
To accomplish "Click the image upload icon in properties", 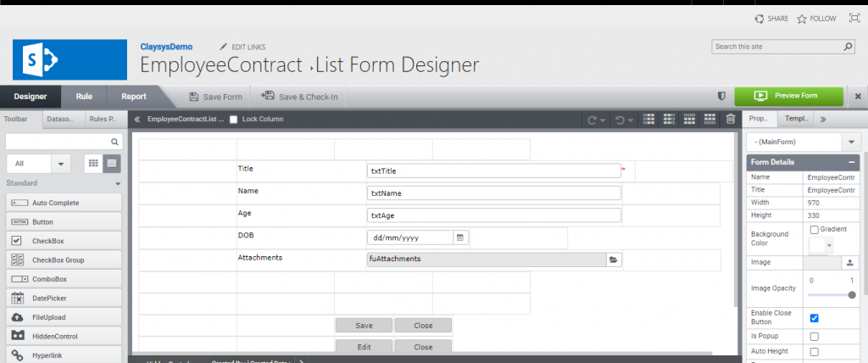I will click(x=850, y=263).
